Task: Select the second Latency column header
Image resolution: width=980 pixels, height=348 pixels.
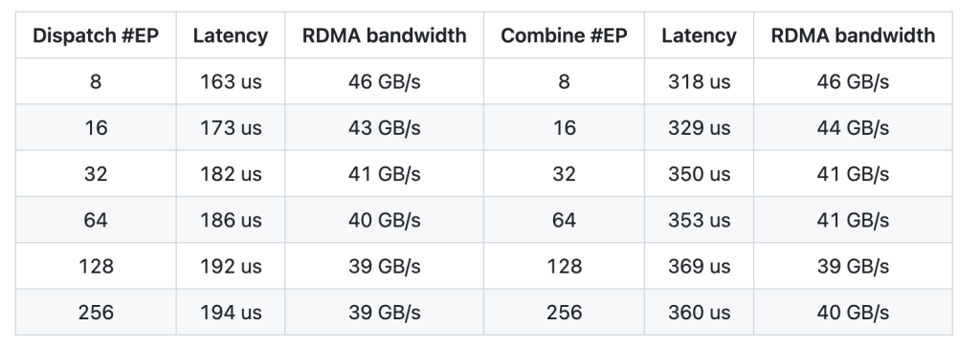Action: tap(699, 35)
